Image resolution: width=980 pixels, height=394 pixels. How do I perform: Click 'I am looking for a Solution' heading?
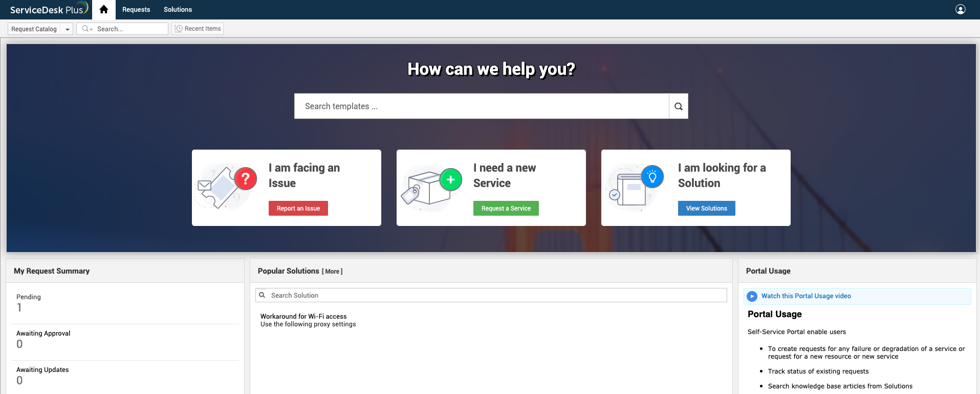722,175
